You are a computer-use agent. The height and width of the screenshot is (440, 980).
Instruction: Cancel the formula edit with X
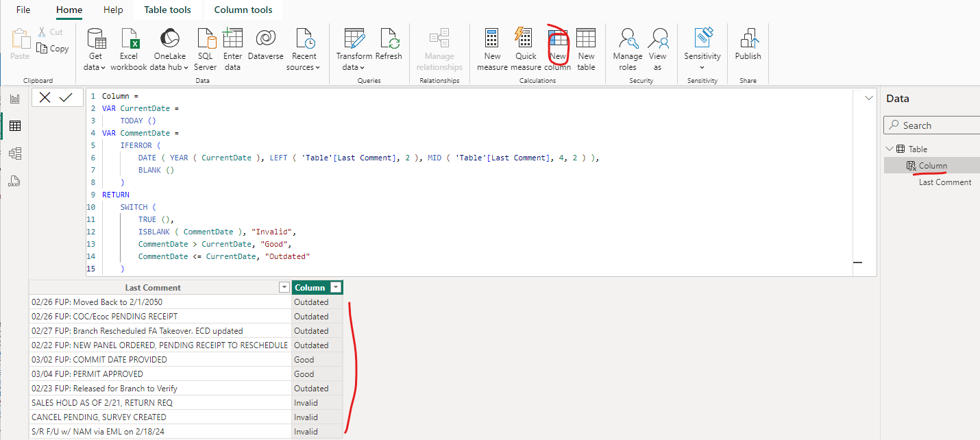coord(45,97)
